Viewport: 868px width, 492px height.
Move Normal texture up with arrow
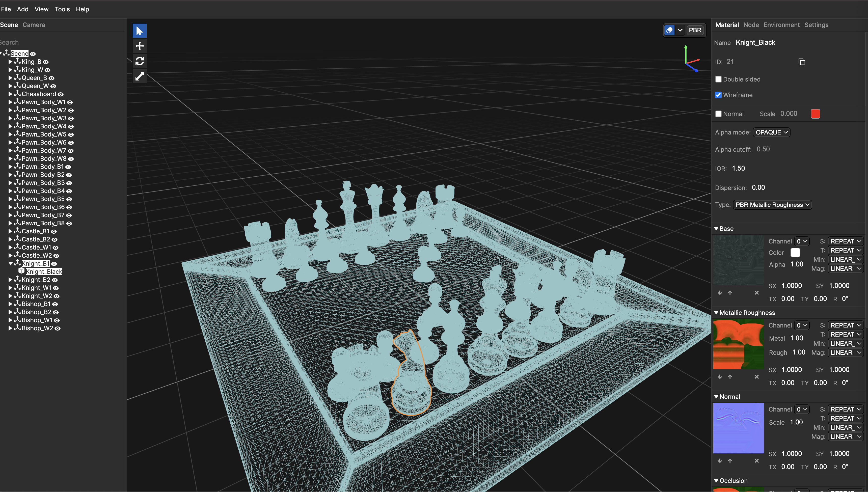tap(730, 461)
